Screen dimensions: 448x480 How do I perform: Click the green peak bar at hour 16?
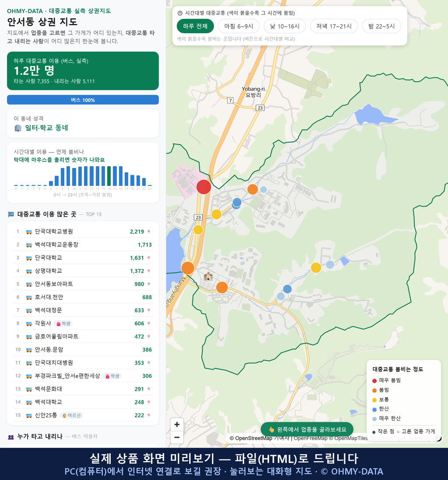[109, 176]
